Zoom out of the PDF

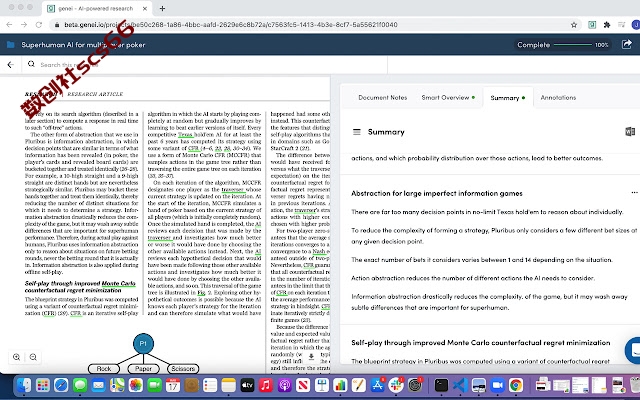pyautogui.click(x=33, y=357)
